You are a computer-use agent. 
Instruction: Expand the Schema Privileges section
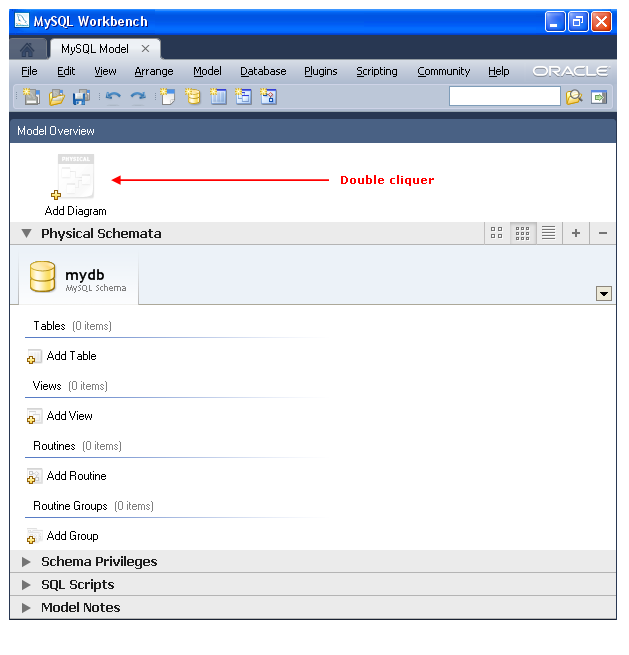pyautogui.click(x=27, y=562)
